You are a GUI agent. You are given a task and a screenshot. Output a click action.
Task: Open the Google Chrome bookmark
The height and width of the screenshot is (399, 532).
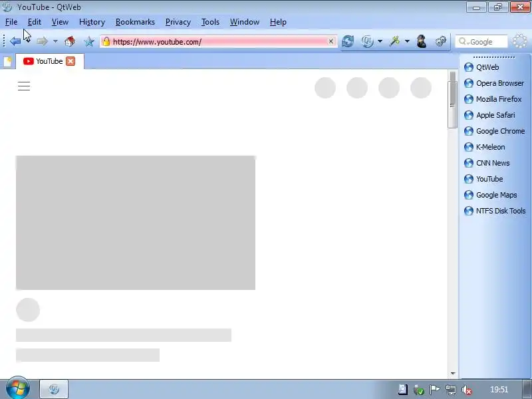click(495, 131)
